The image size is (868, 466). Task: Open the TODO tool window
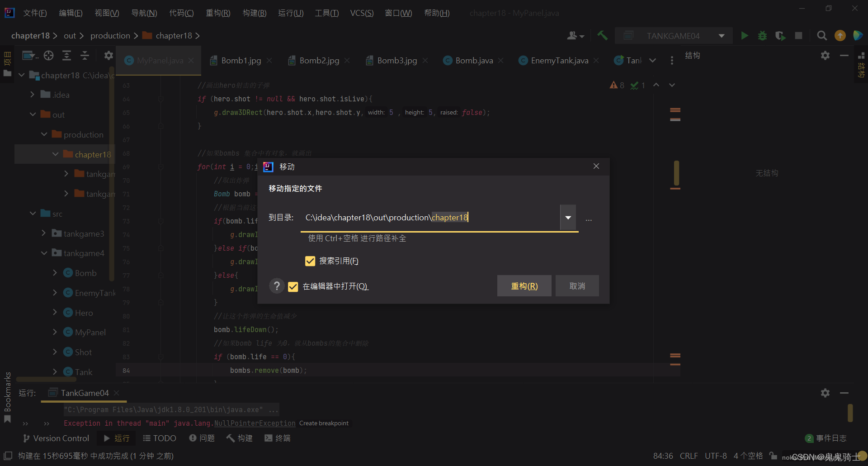click(x=160, y=438)
